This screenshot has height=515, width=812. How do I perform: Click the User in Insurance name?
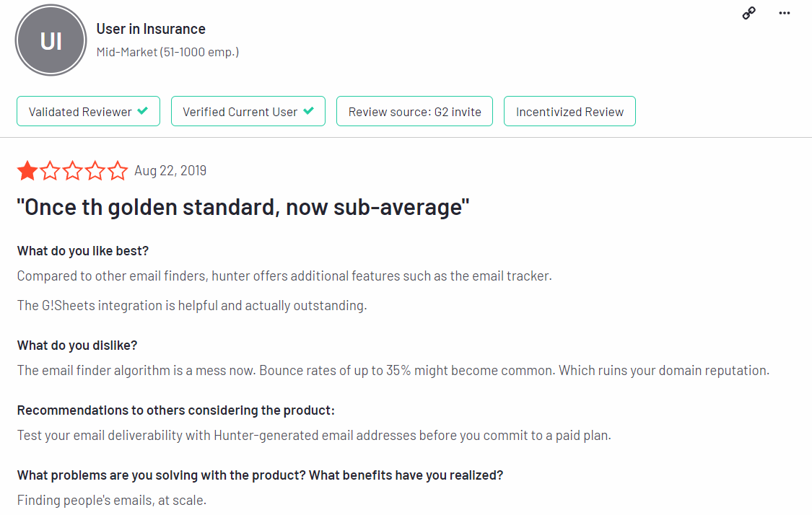coord(151,29)
